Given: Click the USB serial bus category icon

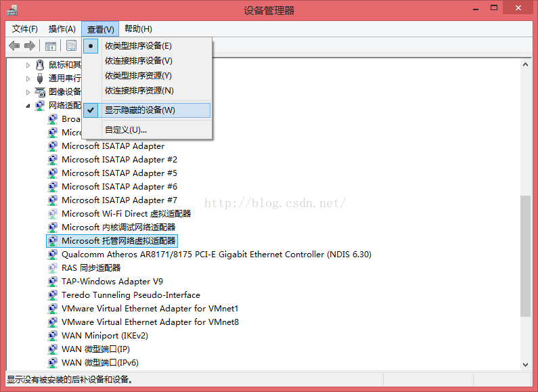Looking at the screenshot, I should point(40,79).
